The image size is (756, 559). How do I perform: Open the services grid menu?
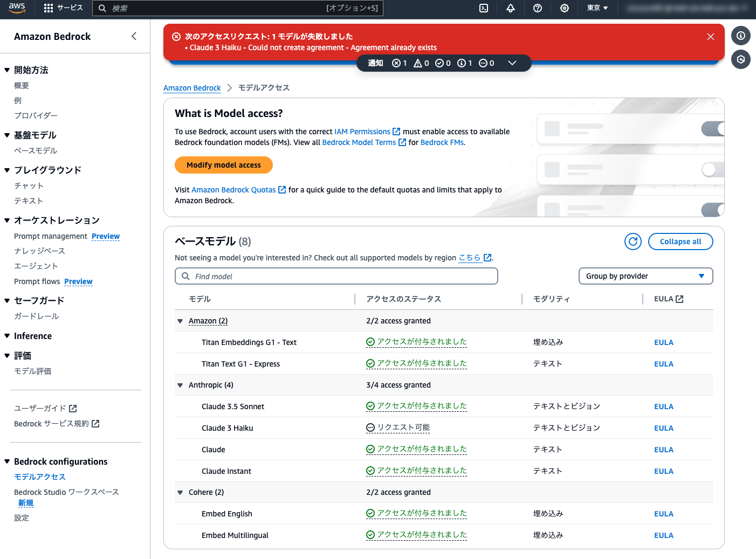click(64, 8)
